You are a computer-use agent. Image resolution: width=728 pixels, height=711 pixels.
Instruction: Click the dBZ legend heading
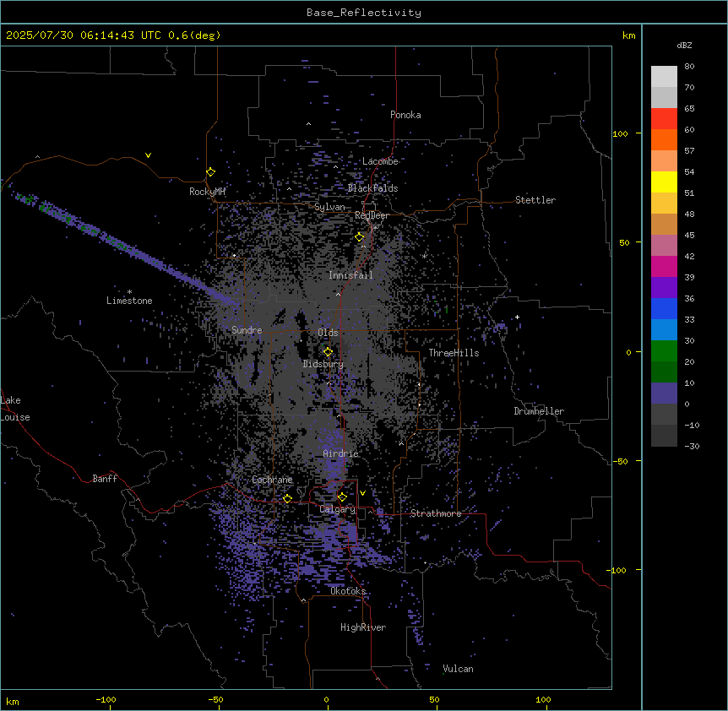[x=684, y=45]
